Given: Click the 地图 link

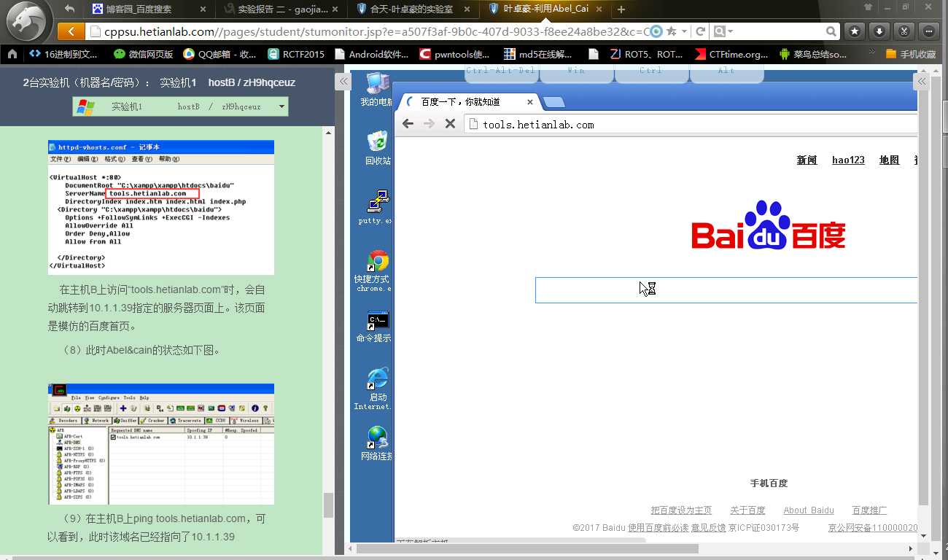Looking at the screenshot, I should pos(889,160).
